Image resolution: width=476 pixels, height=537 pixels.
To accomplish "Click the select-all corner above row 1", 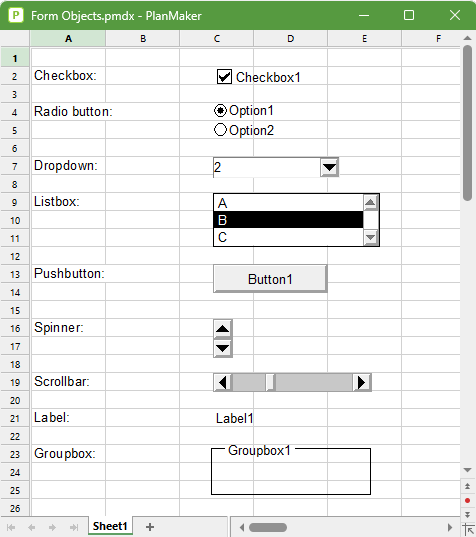I will [x=15, y=38].
